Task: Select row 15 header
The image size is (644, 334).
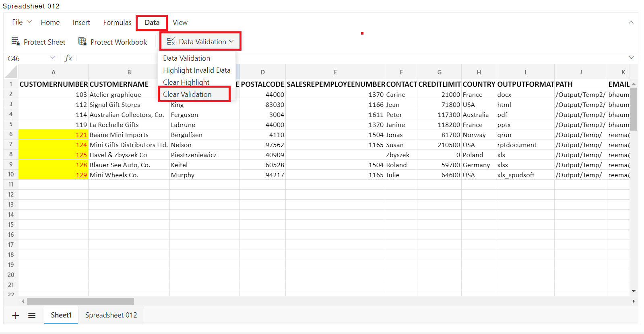Action: (x=11, y=225)
